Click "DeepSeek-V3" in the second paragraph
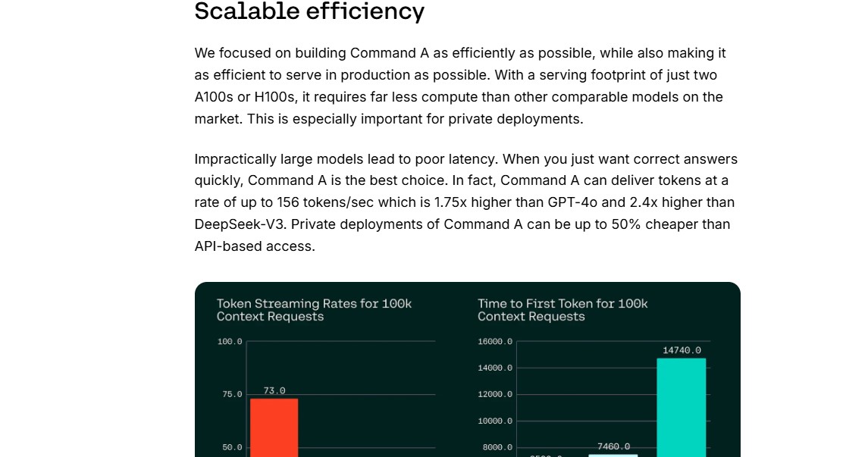 241,224
